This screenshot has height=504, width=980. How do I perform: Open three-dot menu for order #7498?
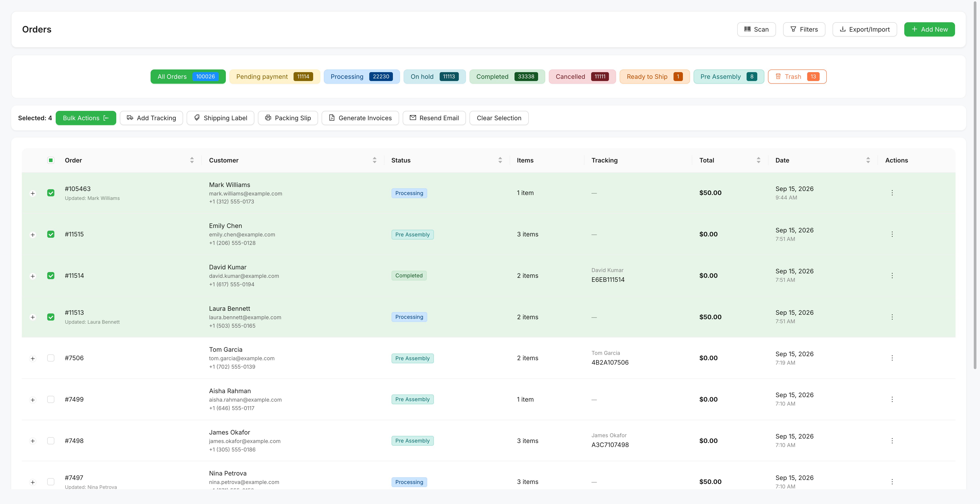892,441
